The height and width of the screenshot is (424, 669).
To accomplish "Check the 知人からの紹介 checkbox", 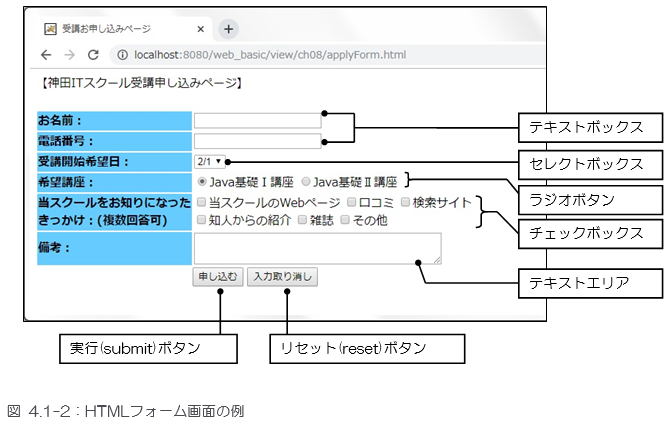I will tap(202, 220).
